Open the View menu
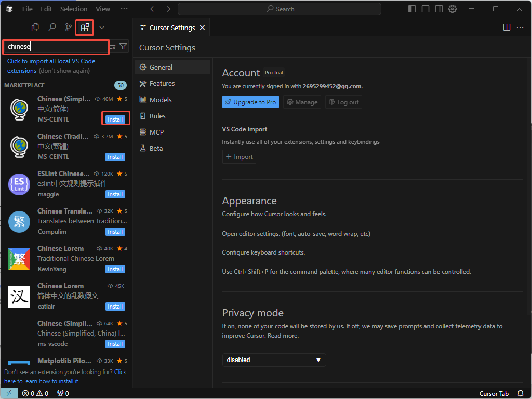 tap(103, 9)
